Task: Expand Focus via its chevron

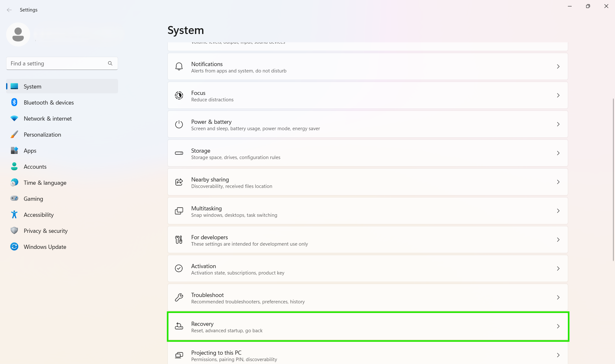Action: 558,96
